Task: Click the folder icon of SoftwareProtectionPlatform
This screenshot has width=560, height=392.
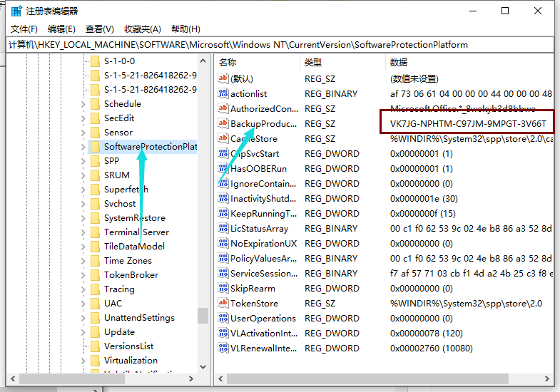Action: (x=95, y=147)
